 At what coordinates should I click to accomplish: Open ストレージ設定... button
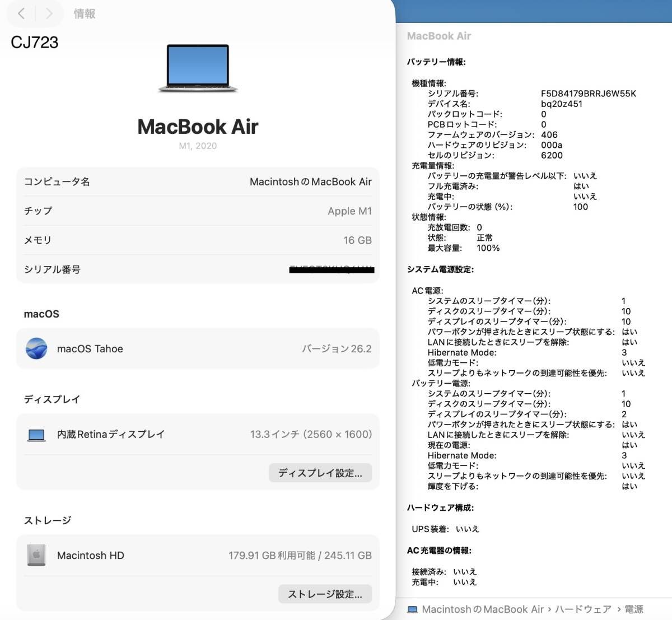click(x=325, y=594)
